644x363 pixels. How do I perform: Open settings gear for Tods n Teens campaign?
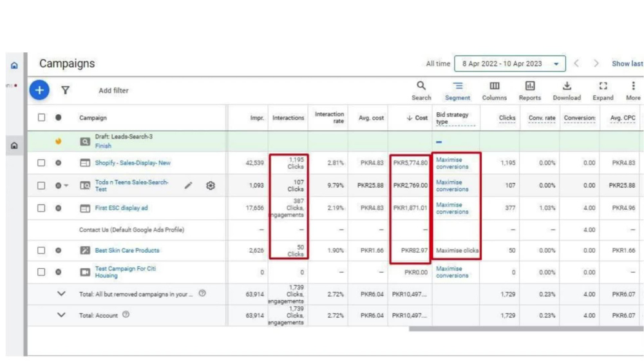click(211, 186)
